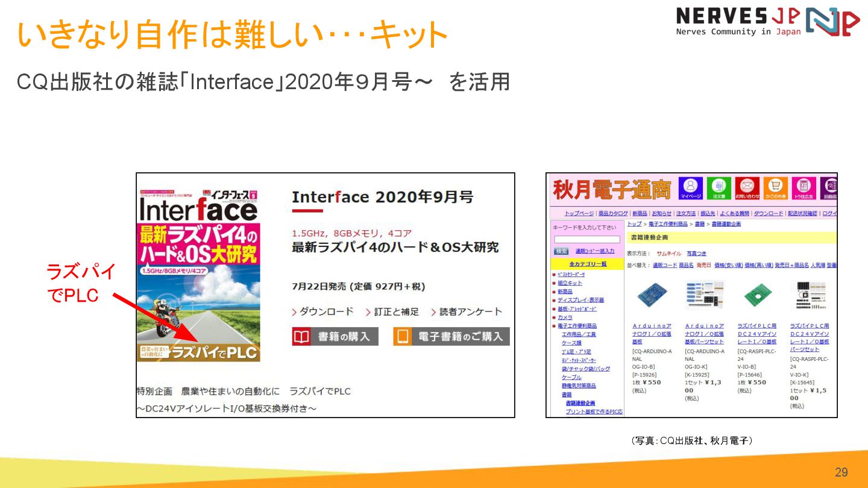Click the keyword search input field
The image size is (868, 488).
[587, 239]
